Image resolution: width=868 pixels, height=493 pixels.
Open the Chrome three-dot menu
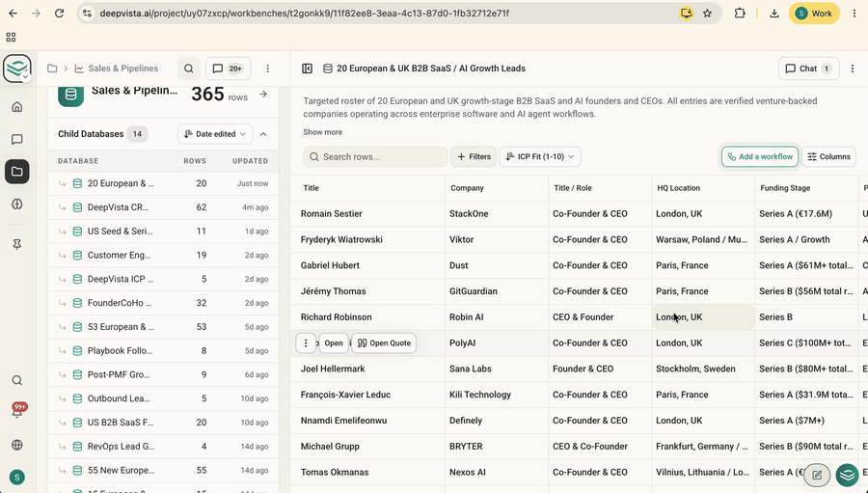pos(854,14)
